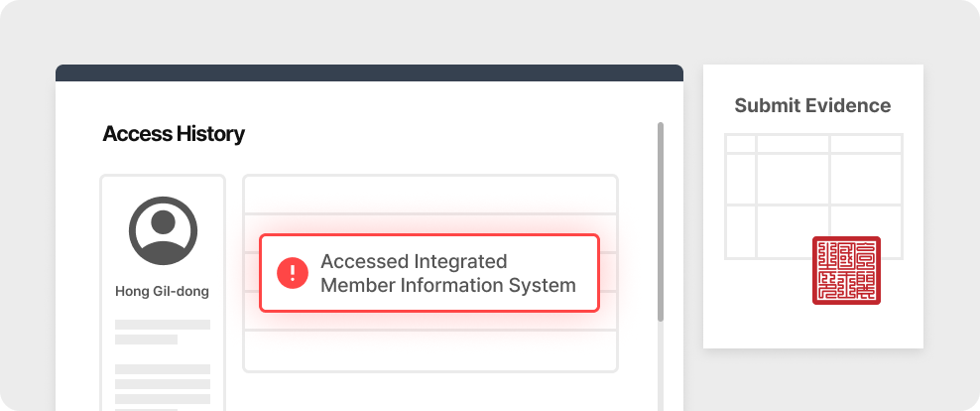Click the Submit Evidence title
Screen dimensions: 980x411
(812, 105)
